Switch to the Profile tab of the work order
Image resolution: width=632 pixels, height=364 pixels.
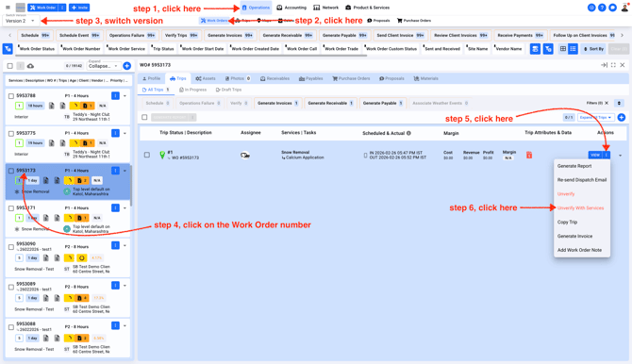tap(152, 78)
